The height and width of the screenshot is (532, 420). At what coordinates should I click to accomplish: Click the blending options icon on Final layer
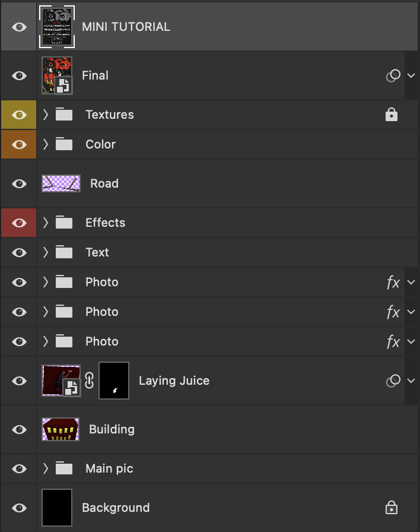393,75
